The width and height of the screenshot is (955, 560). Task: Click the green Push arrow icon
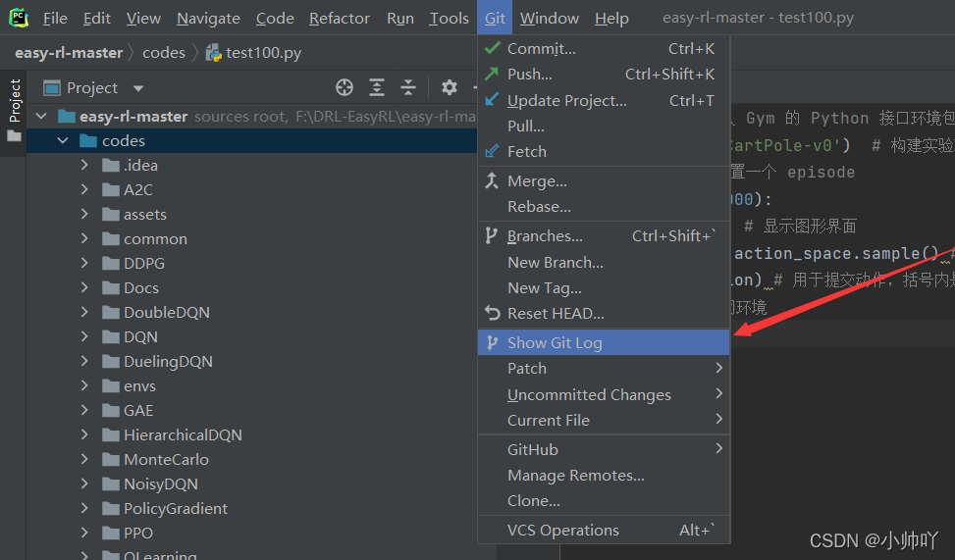pos(492,74)
